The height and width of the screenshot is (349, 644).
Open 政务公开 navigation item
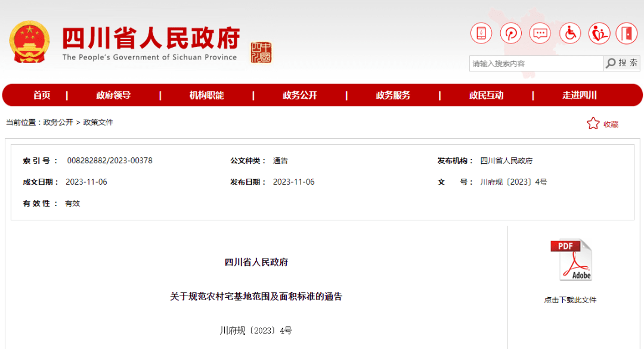click(x=300, y=95)
